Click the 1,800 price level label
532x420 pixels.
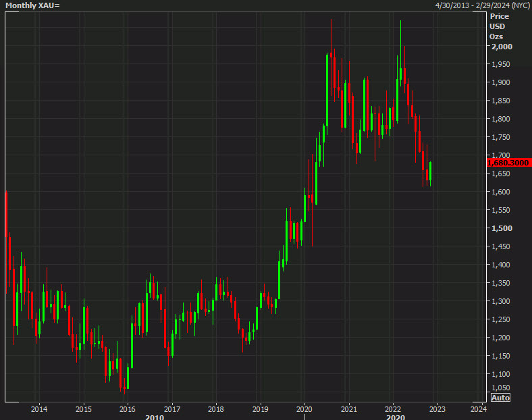pos(501,119)
